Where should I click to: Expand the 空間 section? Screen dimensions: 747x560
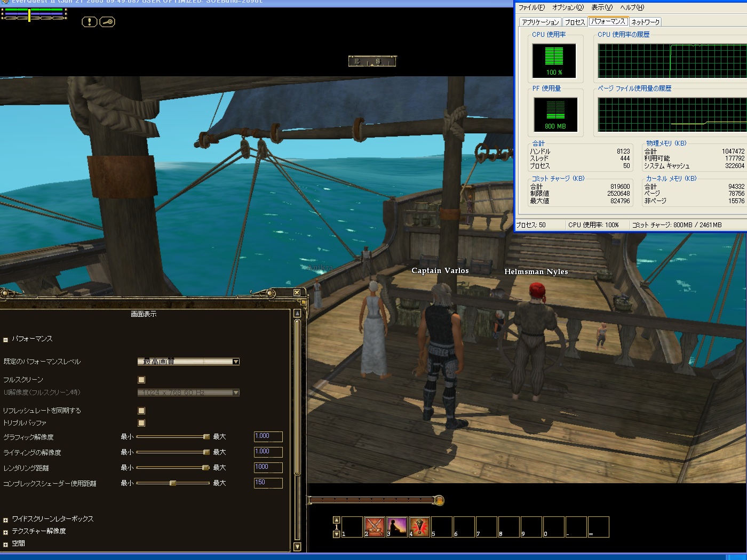[x=5, y=544]
